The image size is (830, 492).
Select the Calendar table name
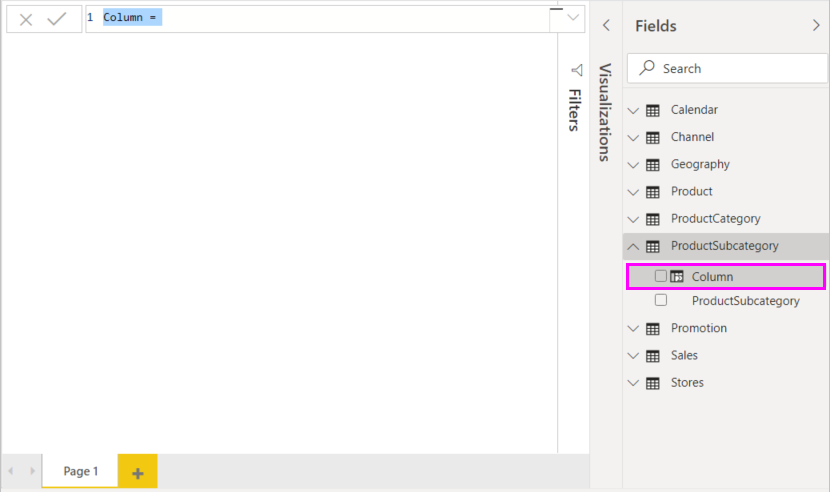[694, 110]
